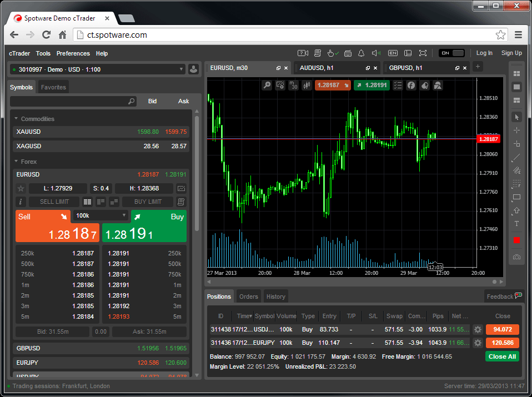The width and height of the screenshot is (532, 397).
Task: Expand GBPUSD symbol row
Action: click(101, 349)
